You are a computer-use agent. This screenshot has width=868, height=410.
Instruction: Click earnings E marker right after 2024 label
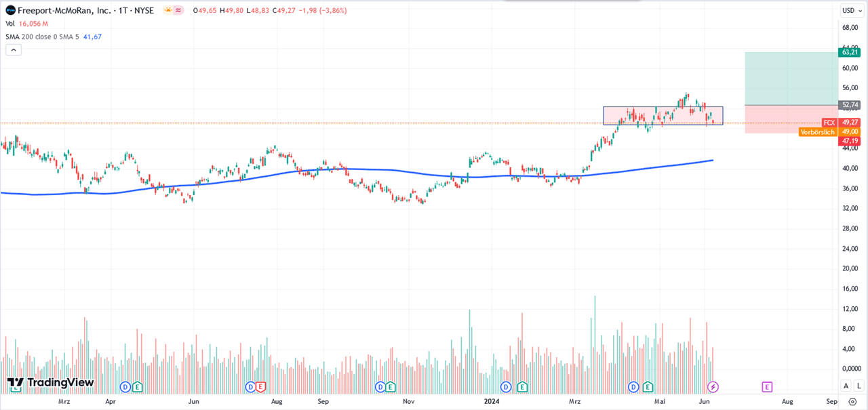pos(523,387)
